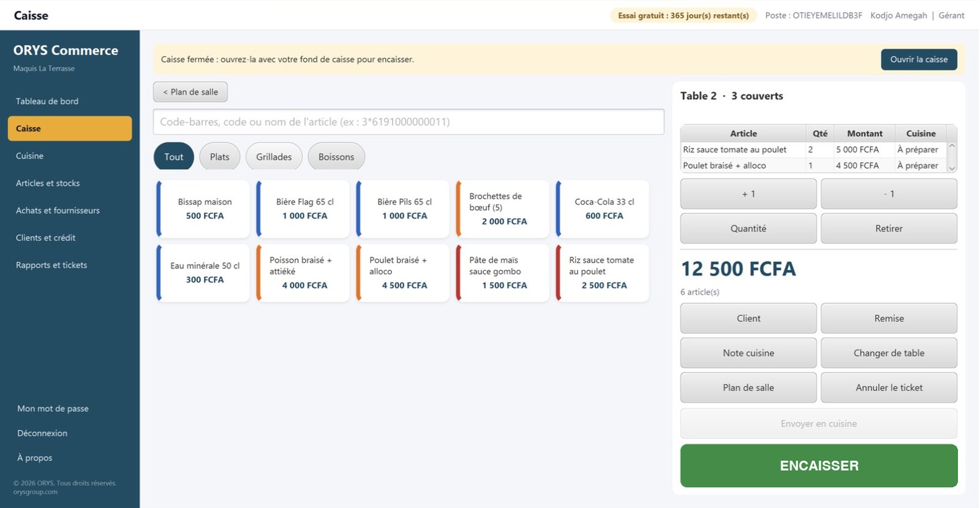Increase quantity with the + 1 button
This screenshot has height=508, width=980.
(748, 194)
